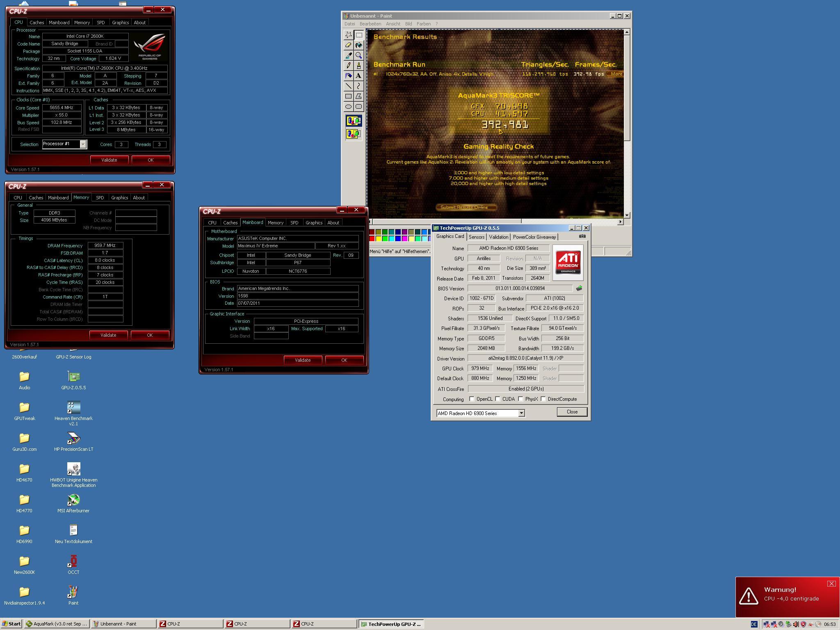Click the DE language indicator in tray
This screenshot has width=840, height=630.
tap(754, 624)
